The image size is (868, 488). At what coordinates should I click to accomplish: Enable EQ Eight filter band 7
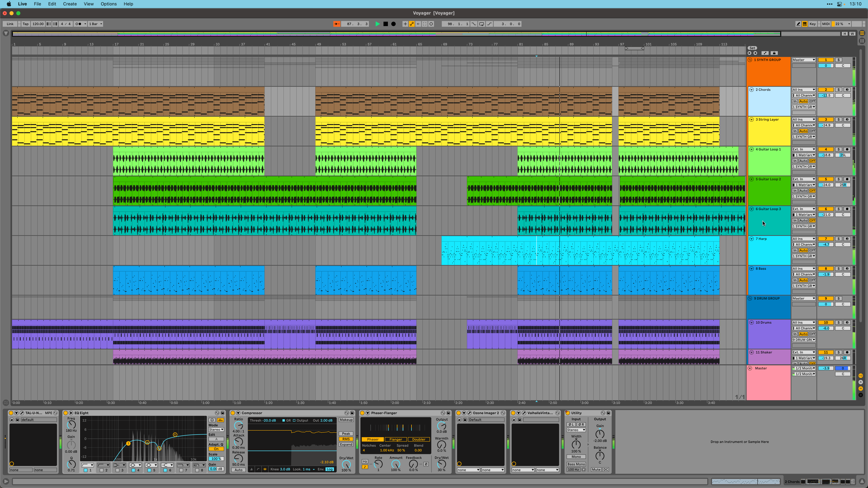point(181,470)
